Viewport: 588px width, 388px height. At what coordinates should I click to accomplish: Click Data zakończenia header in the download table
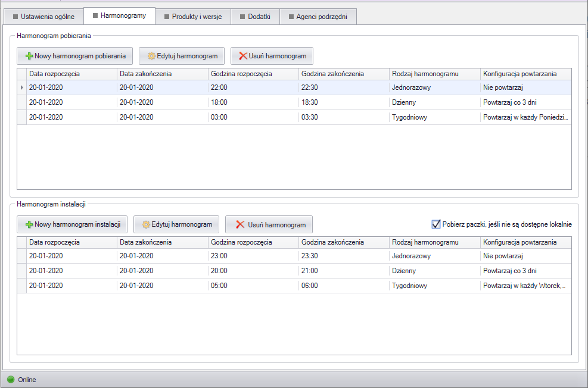click(163, 74)
